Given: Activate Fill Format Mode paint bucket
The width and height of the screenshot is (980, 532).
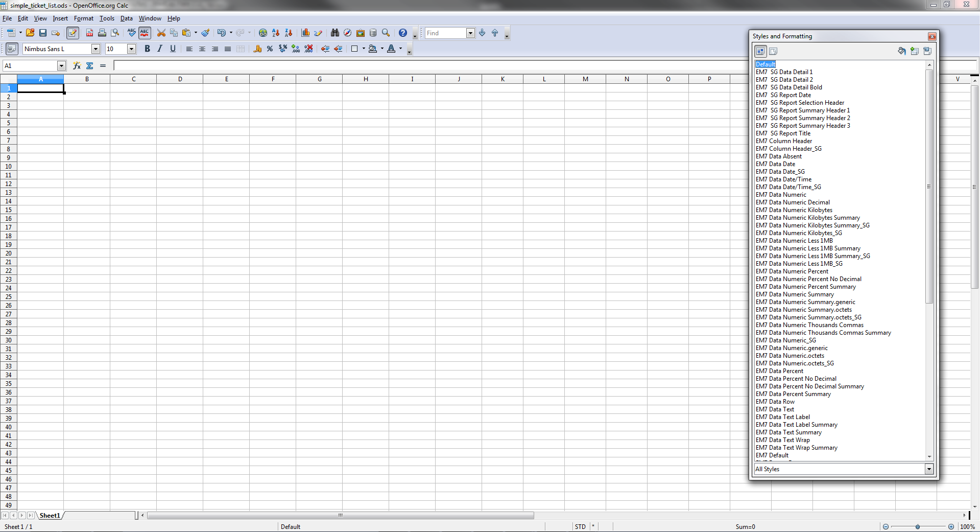Looking at the screenshot, I should click(x=901, y=51).
